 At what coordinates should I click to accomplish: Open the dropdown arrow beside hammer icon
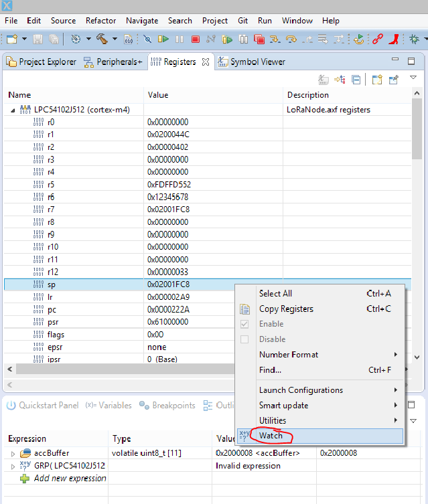[115, 39]
